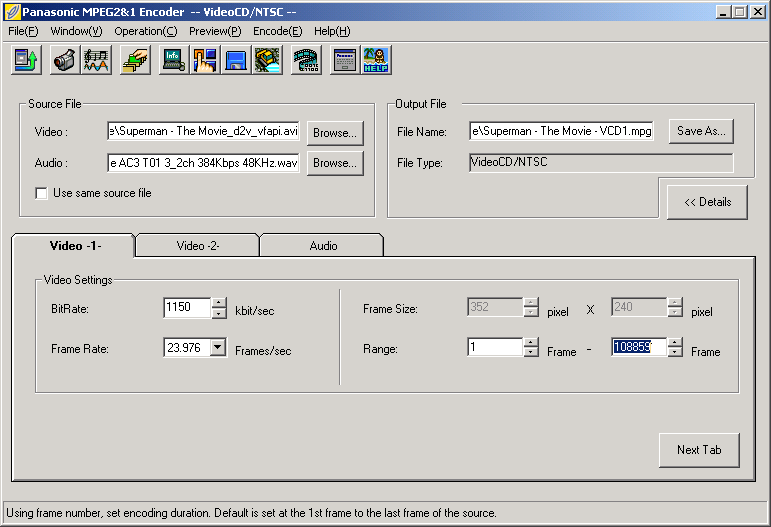
Task: Click the blue floppy disk toolbar icon
Action: (236, 60)
